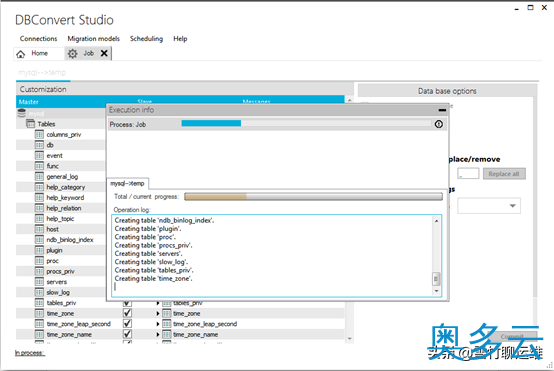
Task: Click table icon next to help_relation
Action: click(39, 208)
